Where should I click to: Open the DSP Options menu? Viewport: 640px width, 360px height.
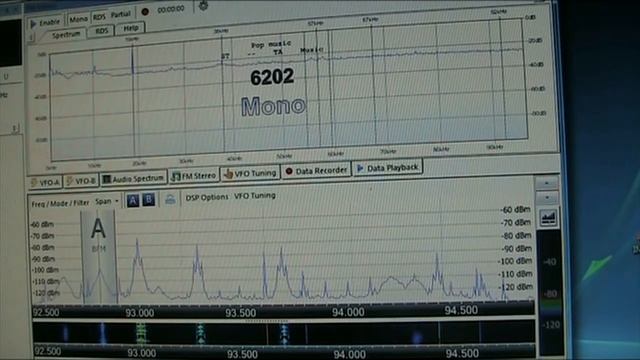point(207,197)
